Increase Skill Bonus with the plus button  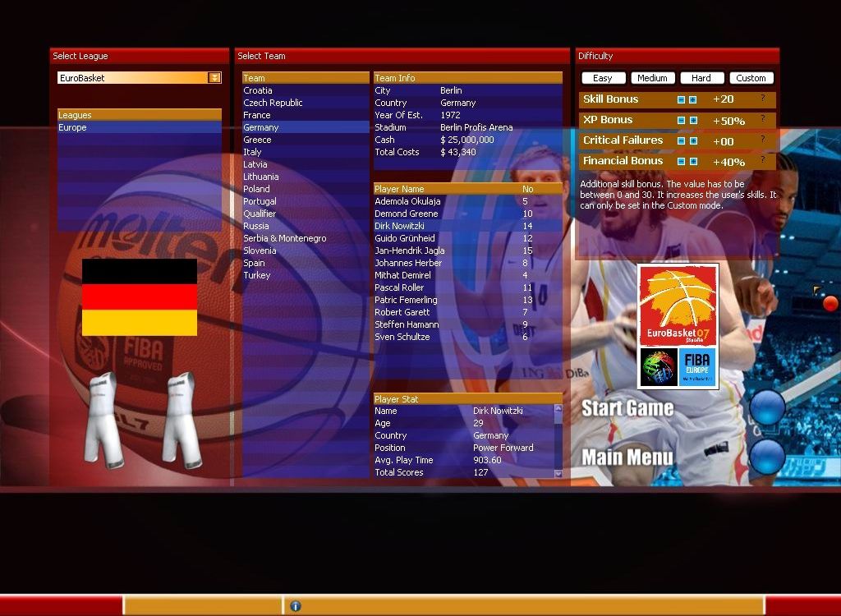[693, 99]
